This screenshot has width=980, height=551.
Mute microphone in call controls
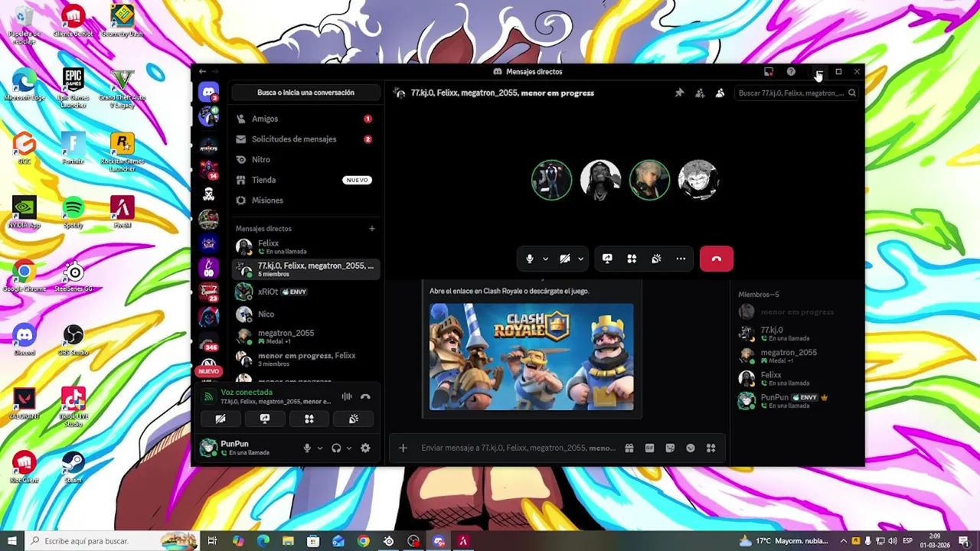pos(529,259)
